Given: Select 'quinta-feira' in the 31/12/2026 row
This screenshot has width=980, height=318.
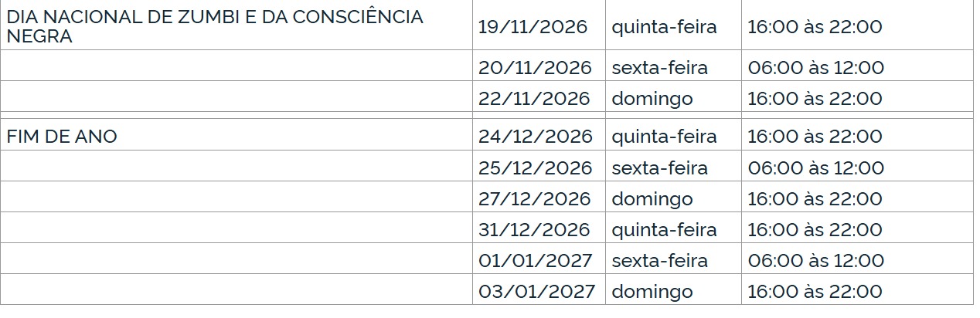Looking at the screenshot, I should click(664, 230).
